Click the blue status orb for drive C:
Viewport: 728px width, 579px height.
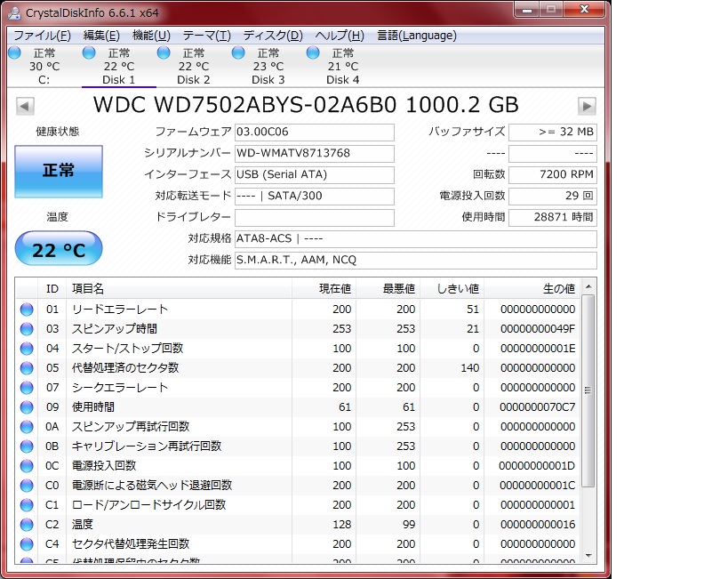coord(14,52)
